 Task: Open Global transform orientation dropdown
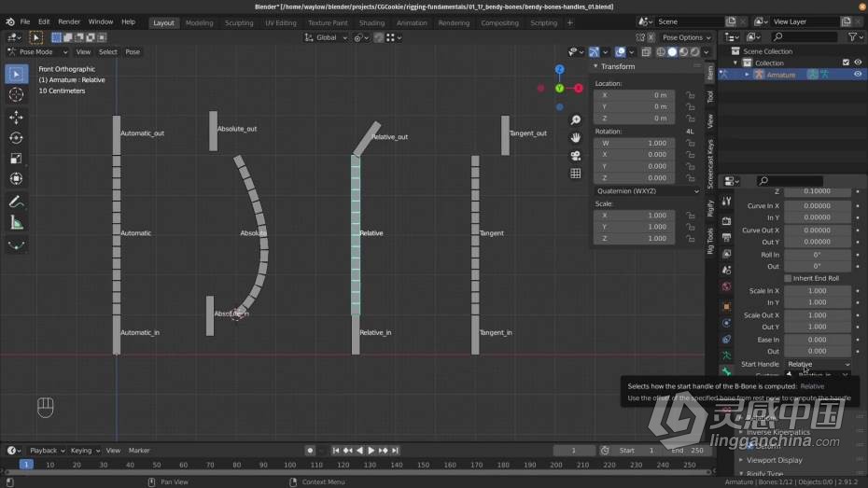[326, 37]
